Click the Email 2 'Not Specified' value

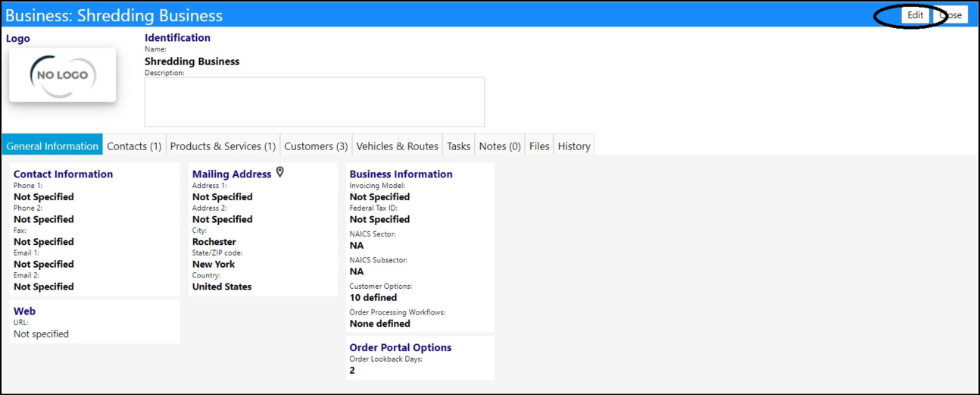click(x=44, y=287)
